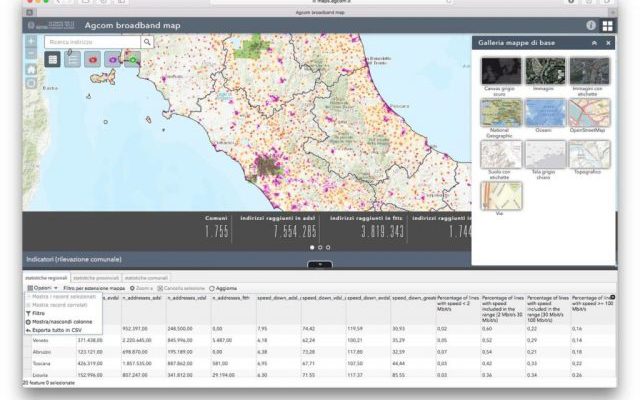Select third indicator page dot
This screenshot has width=640, height=400.
(x=328, y=247)
